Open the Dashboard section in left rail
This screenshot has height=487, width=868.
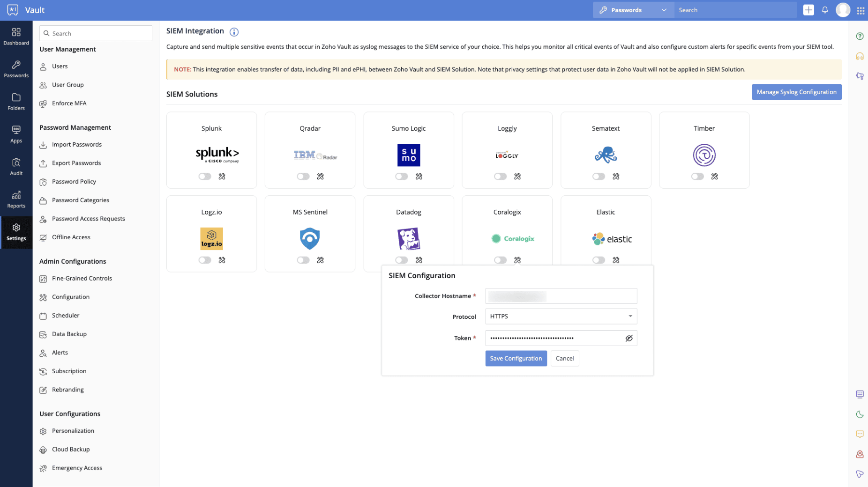16,36
